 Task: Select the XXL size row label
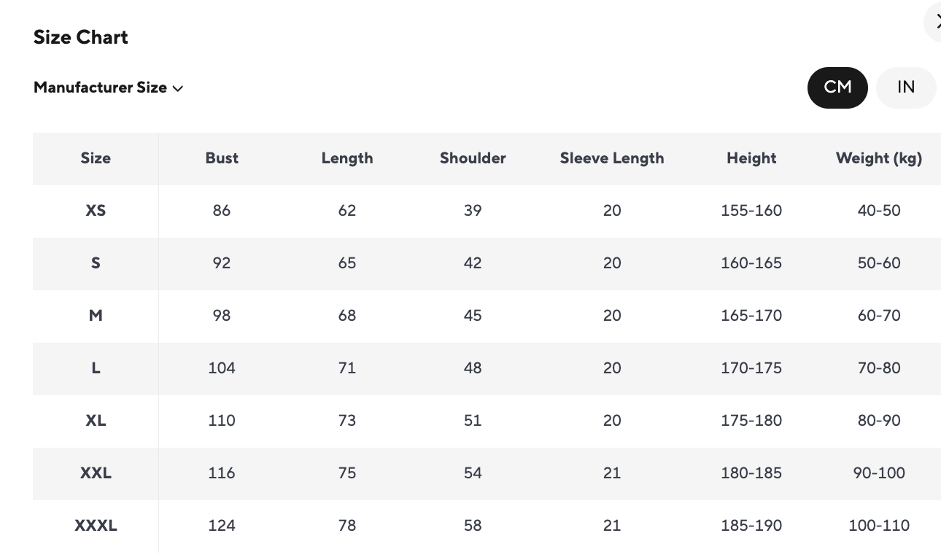[96, 473]
